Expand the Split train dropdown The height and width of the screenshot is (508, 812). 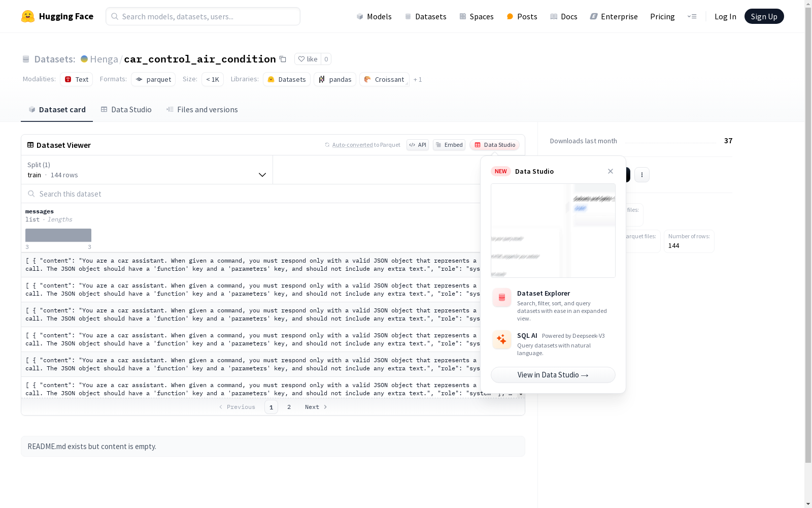coord(147,170)
